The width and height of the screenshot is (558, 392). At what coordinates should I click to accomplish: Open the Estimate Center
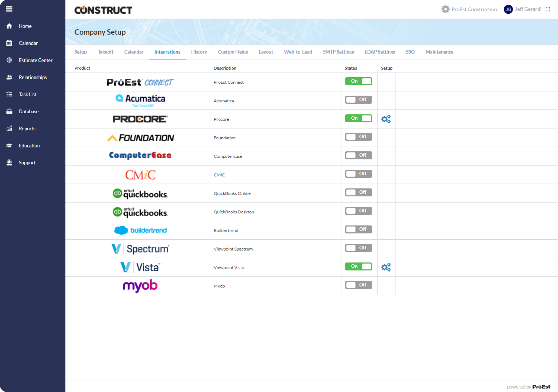(35, 60)
